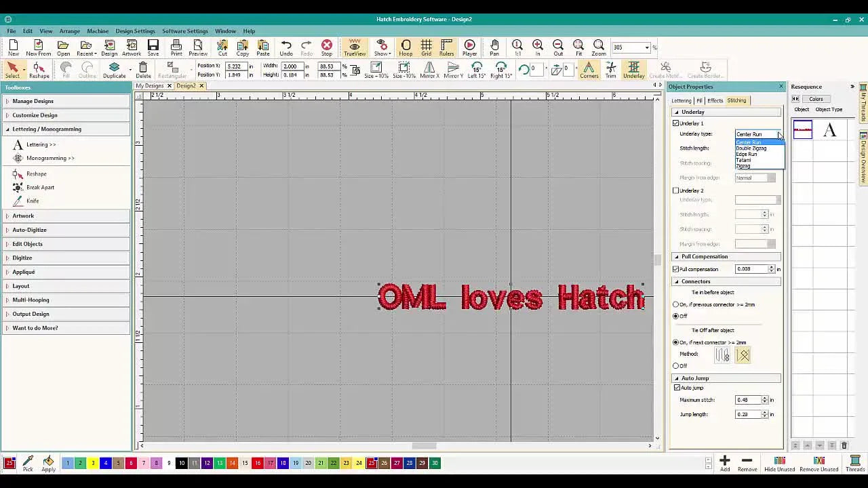This screenshot has height=488, width=868.
Task: Enable the Underlay 2 checkbox
Action: point(676,190)
